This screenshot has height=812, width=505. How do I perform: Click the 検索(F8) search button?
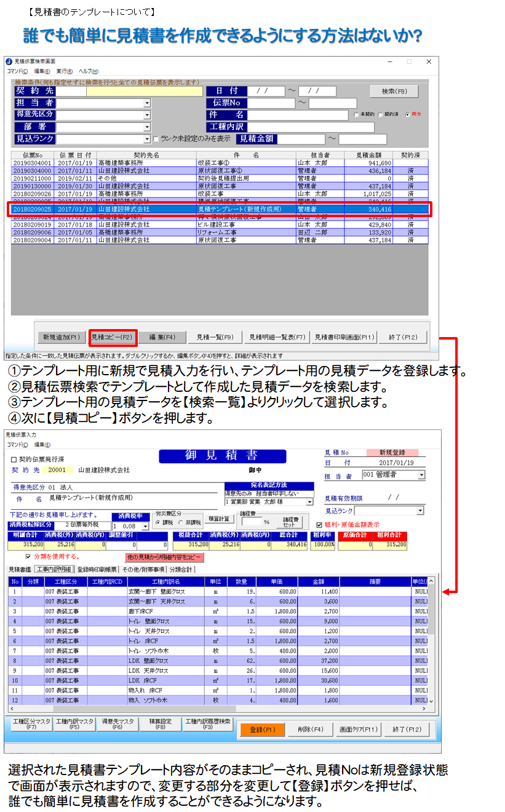point(394,92)
